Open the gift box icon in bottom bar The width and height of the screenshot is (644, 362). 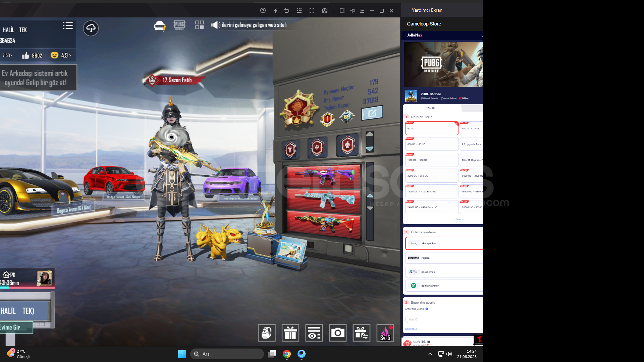click(x=290, y=333)
